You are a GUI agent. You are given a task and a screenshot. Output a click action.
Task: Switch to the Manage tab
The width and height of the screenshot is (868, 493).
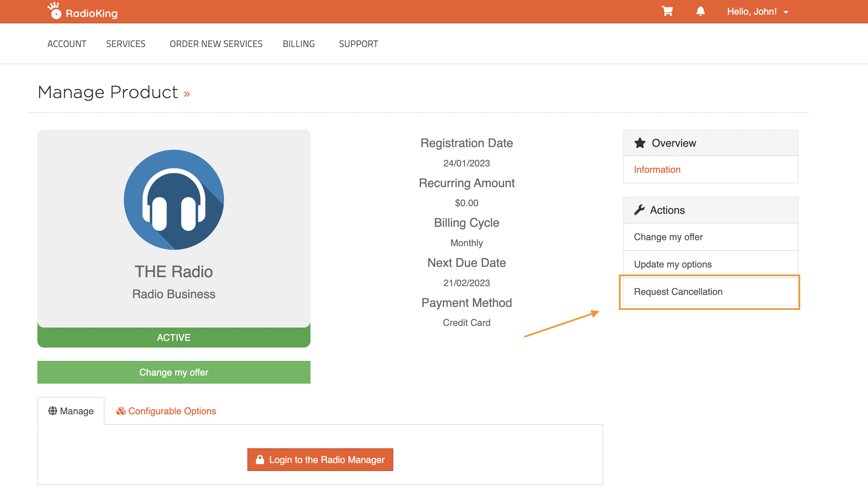click(71, 411)
